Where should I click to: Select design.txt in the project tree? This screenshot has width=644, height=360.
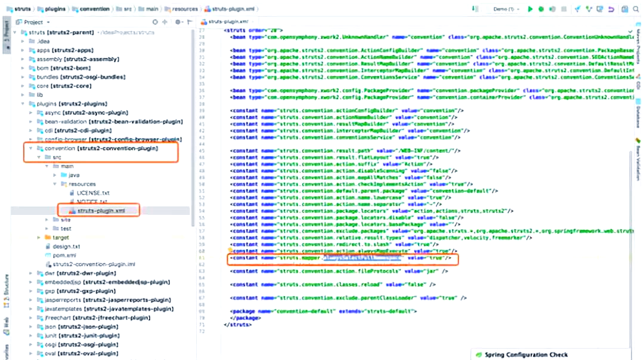(63, 247)
